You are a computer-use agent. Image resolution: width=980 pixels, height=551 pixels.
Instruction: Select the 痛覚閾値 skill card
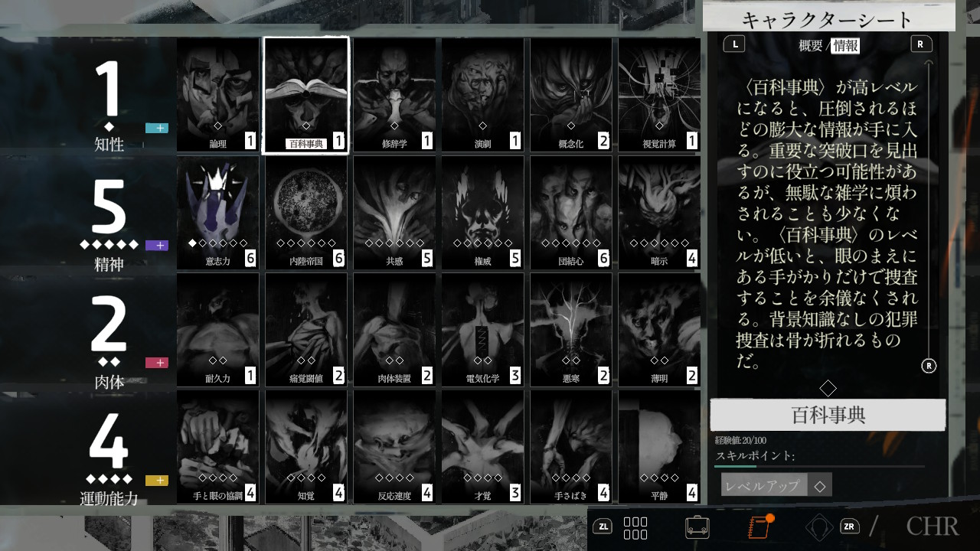[306, 330]
